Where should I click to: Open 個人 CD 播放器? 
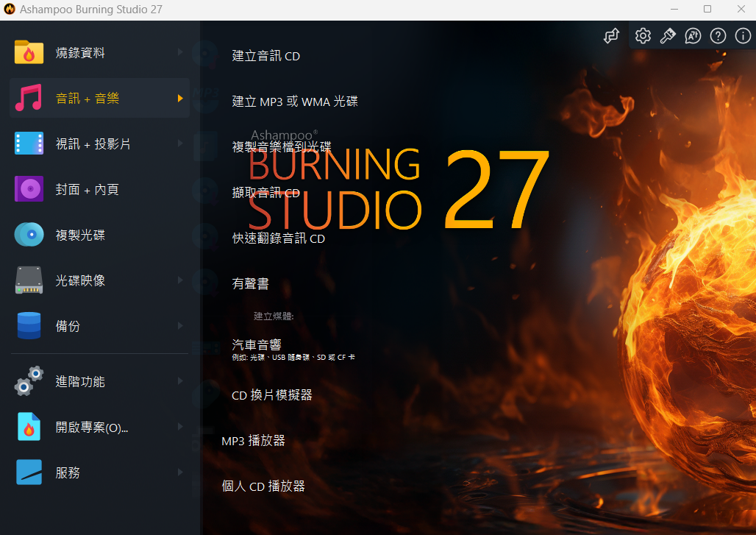[263, 486]
